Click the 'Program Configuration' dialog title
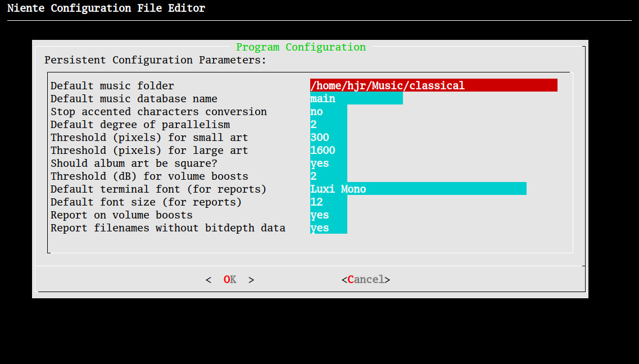The image size is (639, 364). (301, 47)
